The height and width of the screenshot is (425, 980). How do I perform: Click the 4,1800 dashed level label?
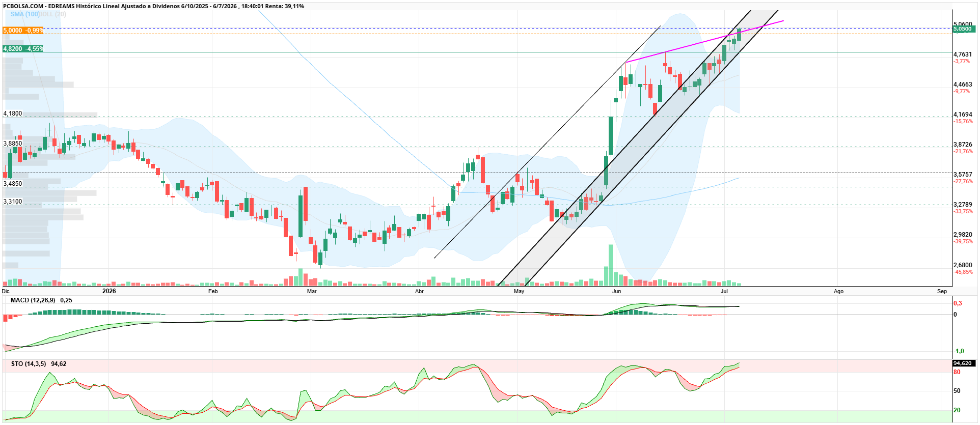click(13, 114)
